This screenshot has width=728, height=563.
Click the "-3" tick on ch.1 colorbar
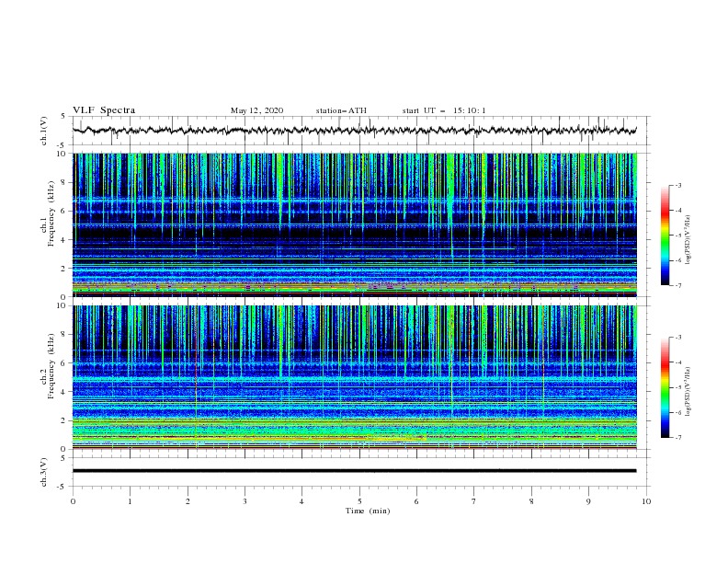(677, 185)
